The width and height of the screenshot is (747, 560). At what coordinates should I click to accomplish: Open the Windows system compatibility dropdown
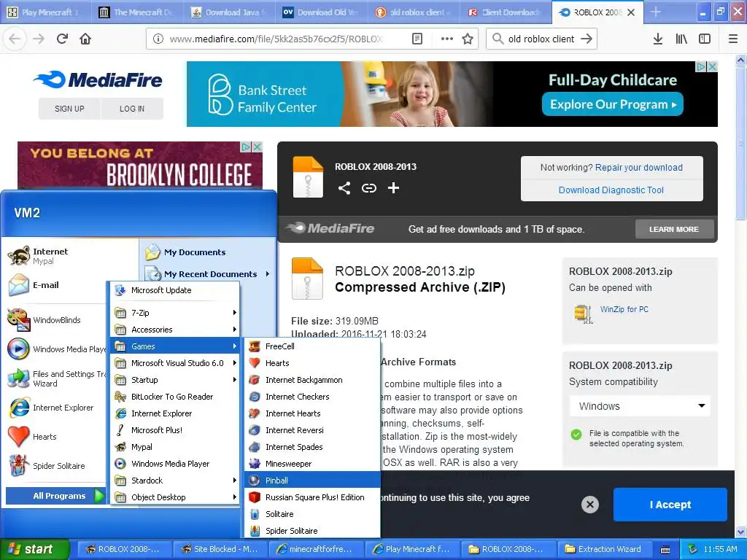tap(640, 406)
